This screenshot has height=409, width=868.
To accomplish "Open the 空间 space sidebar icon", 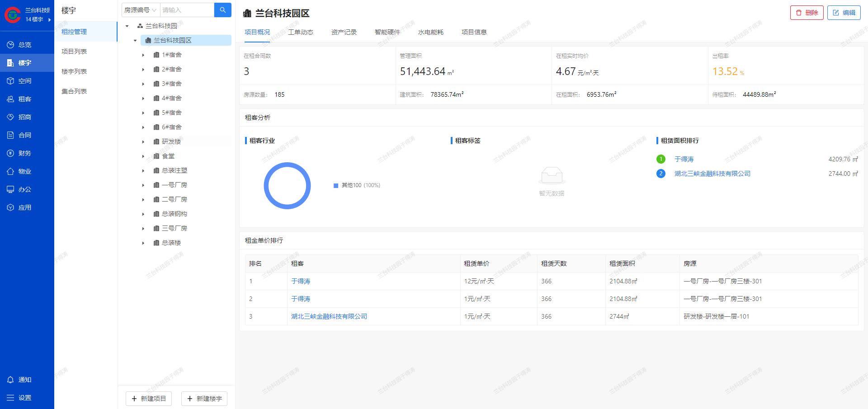I will 10,81.
